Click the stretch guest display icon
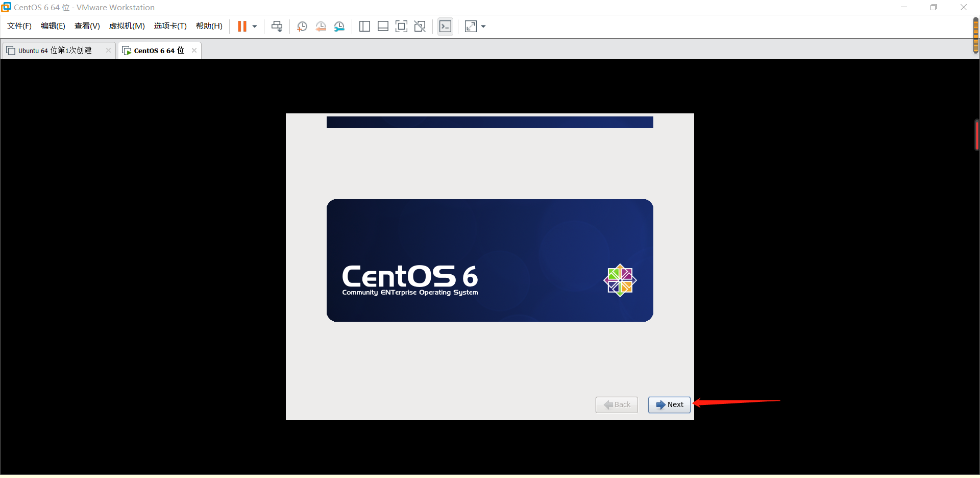This screenshot has width=980, height=478. point(471,27)
